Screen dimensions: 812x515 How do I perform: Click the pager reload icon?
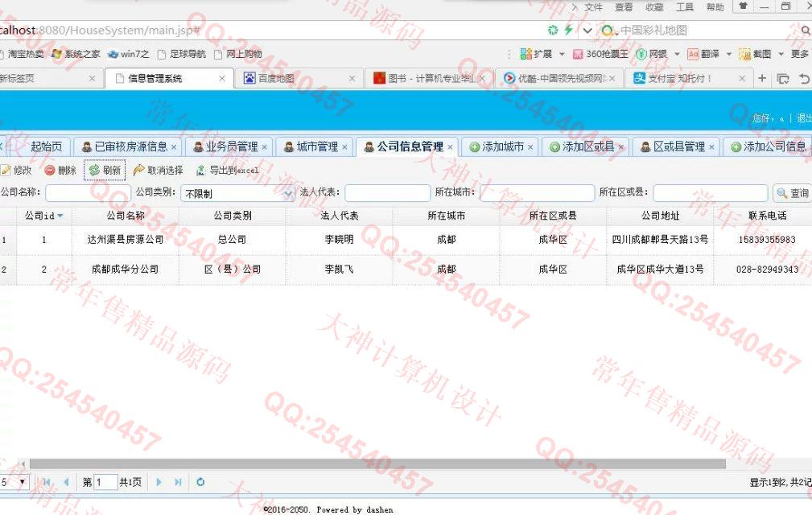click(200, 482)
